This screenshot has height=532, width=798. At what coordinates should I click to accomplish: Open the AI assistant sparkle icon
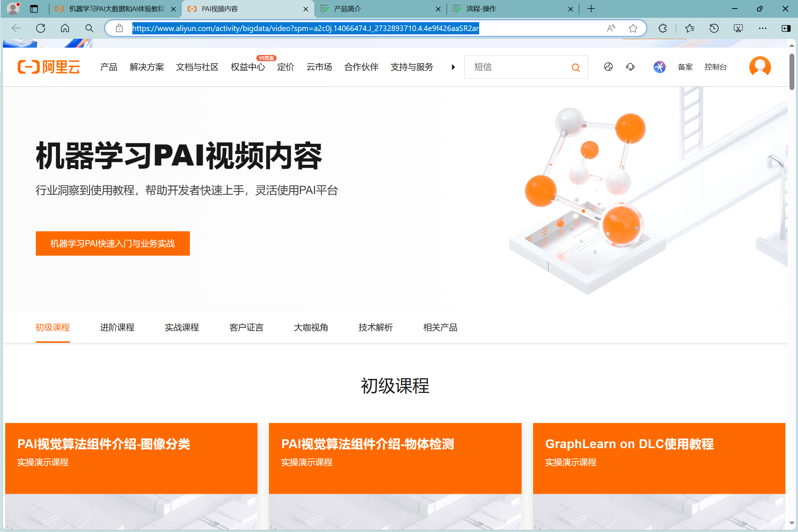point(659,67)
